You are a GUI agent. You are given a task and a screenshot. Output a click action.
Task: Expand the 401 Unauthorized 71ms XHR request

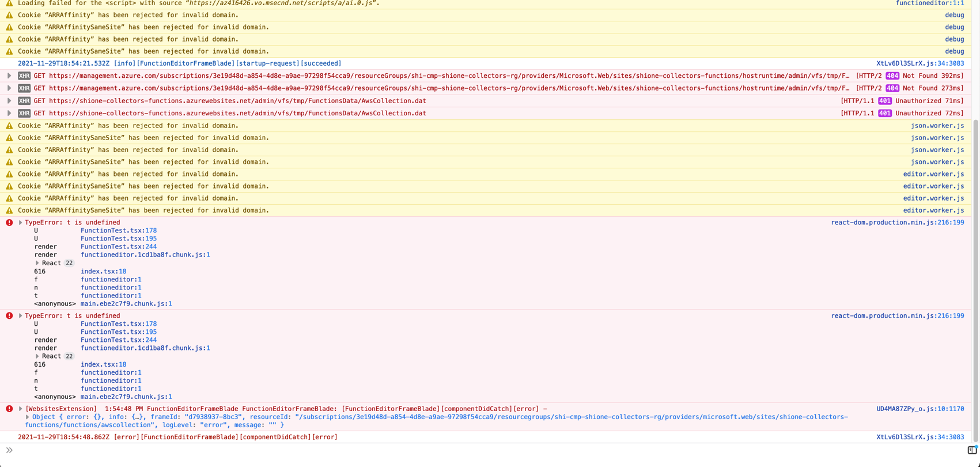[x=9, y=101]
